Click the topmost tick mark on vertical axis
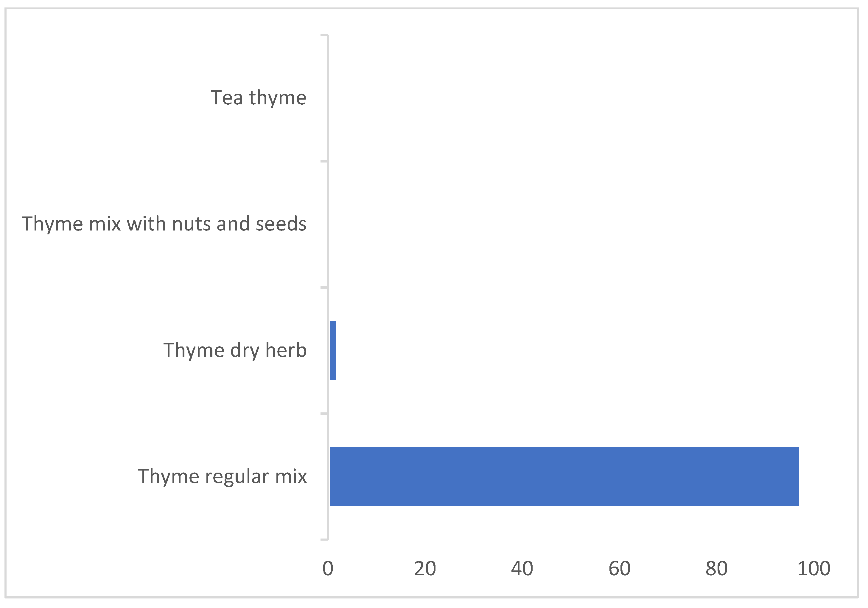Screen dimensions: 868x608 pos(324,35)
